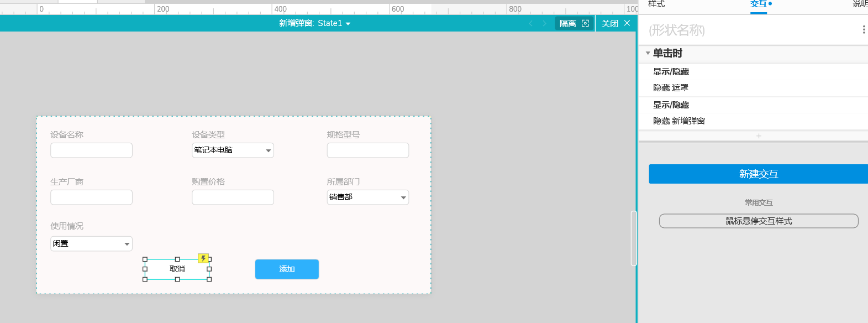Click the 购置价格 label

(x=208, y=182)
